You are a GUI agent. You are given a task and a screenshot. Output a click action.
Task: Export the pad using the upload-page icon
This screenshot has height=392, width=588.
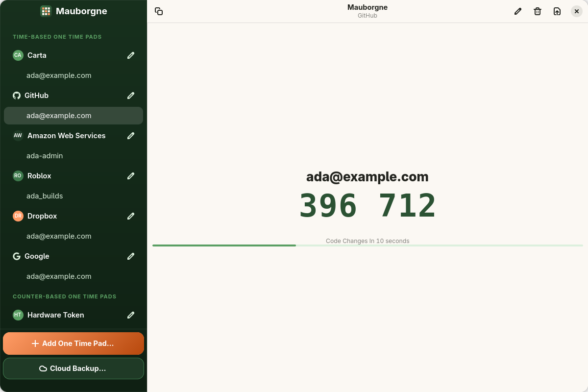click(x=557, y=11)
